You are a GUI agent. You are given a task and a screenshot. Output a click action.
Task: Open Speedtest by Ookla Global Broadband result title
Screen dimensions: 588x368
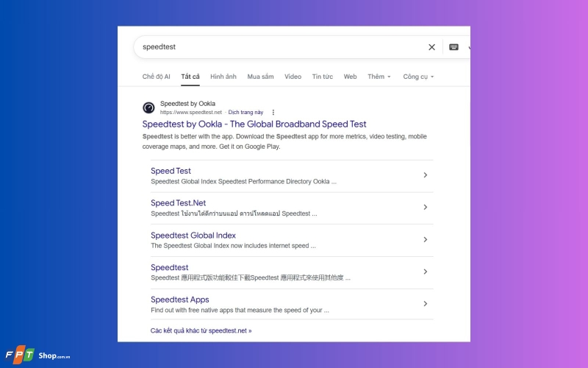tap(254, 124)
